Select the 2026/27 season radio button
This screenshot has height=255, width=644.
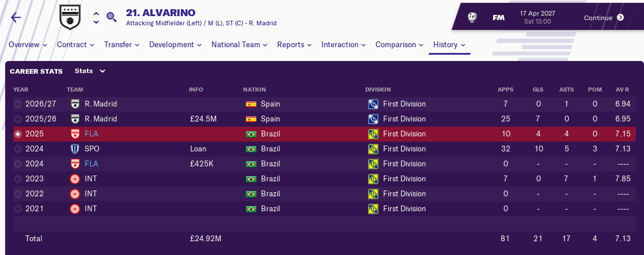pyautogui.click(x=18, y=104)
